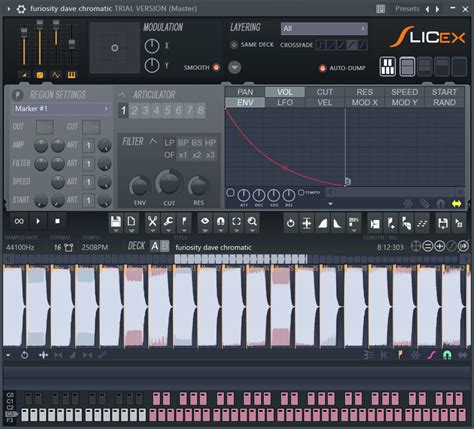Viewport: 474px width, 429px height.
Task: Click the fade in ramp icon
Action: (x=322, y=223)
